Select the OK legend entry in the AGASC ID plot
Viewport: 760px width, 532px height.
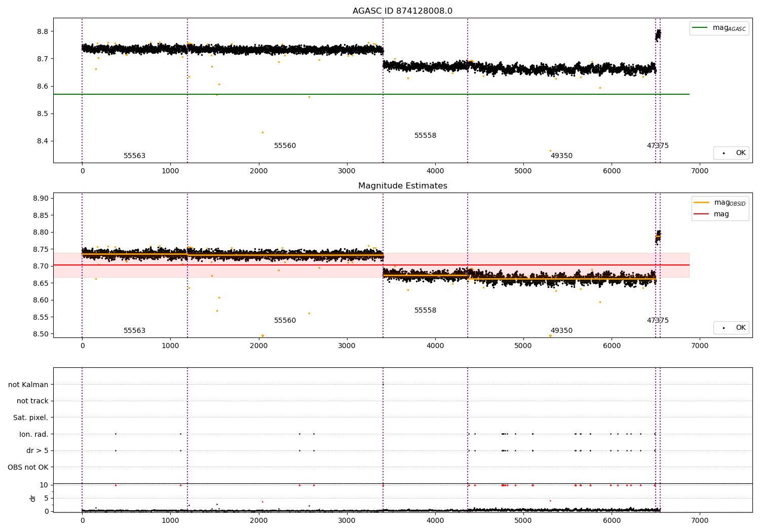tap(731, 153)
